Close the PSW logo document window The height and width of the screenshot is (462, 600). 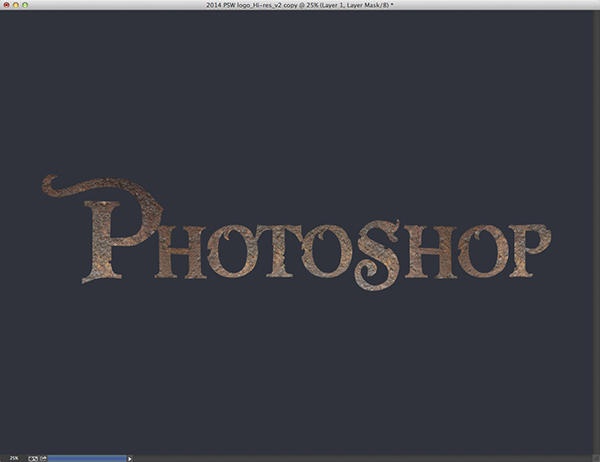pyautogui.click(x=6, y=6)
